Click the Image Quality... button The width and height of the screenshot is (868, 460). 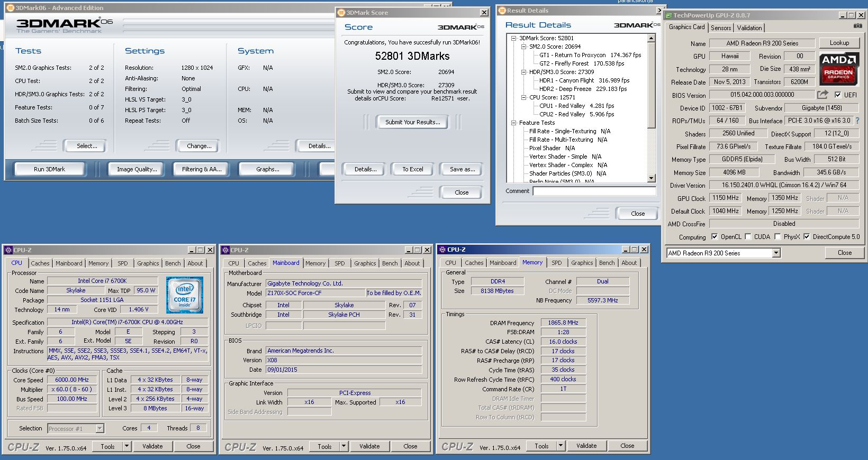(137, 169)
